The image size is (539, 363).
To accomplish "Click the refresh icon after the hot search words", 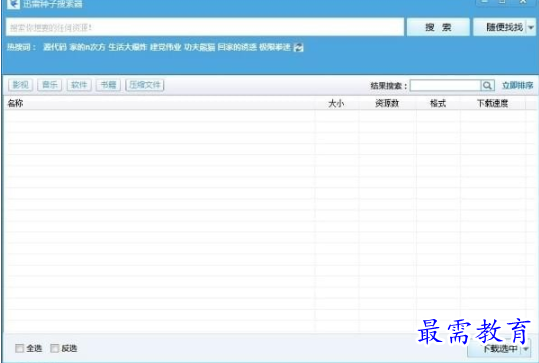I will (x=299, y=47).
